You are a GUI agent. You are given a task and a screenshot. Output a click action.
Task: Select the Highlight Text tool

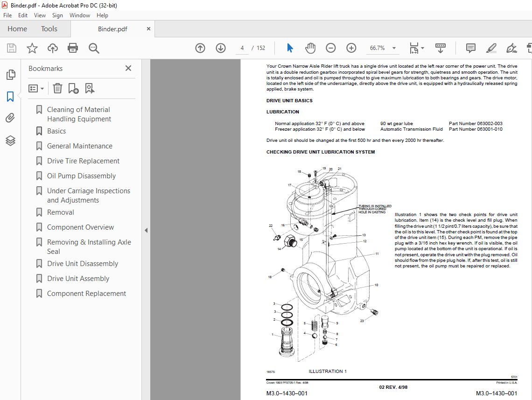pos(491,48)
